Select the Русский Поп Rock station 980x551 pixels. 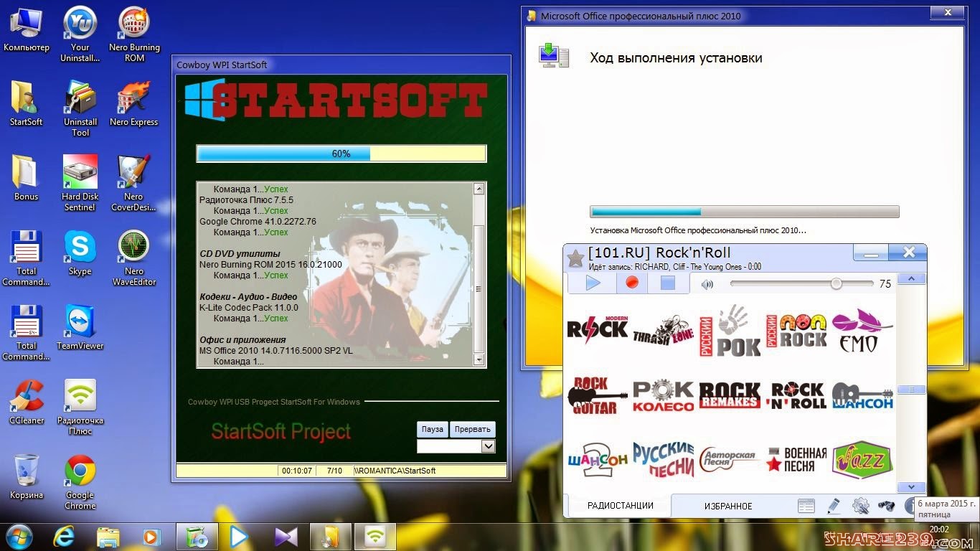[x=796, y=331]
